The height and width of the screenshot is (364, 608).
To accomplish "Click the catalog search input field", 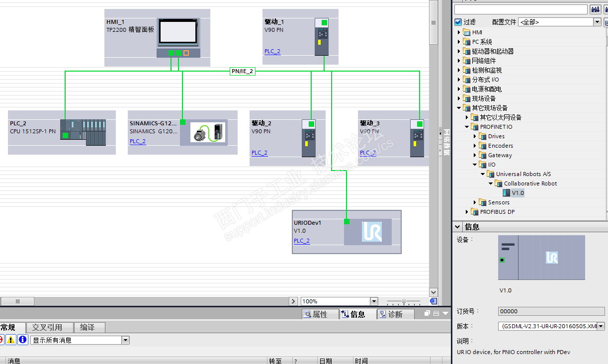I will point(521,9).
